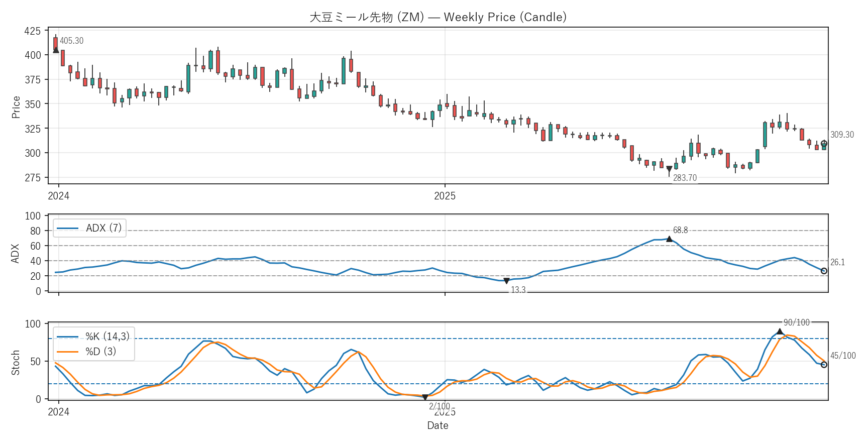This screenshot has width=868, height=441.
Task: Click the ADX low triangle at 13.3
Action: click(x=506, y=281)
